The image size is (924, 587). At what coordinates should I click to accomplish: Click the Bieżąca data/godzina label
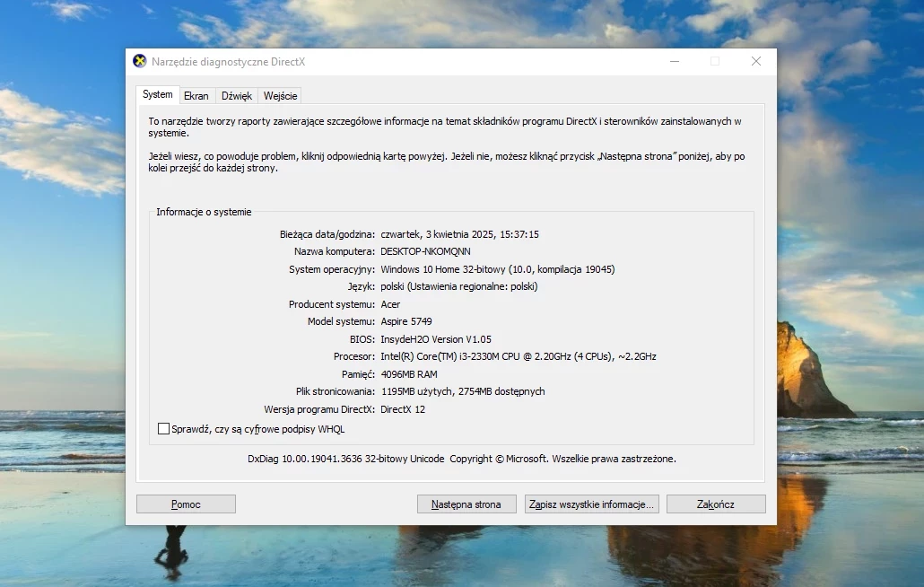327,234
